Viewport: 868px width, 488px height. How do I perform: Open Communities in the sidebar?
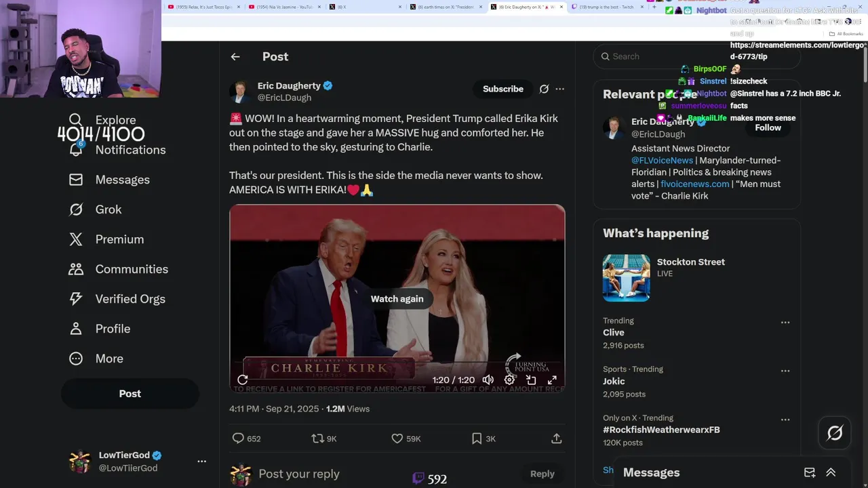point(118,269)
